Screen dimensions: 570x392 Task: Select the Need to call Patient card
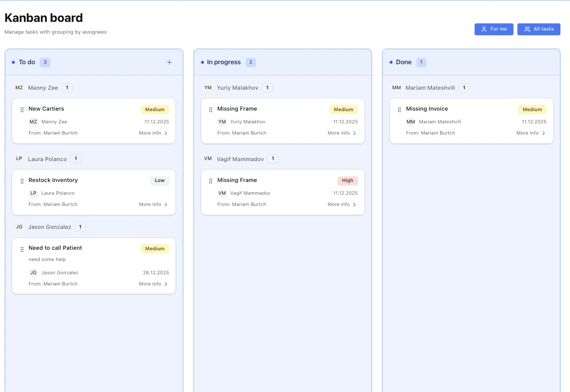[x=94, y=265]
